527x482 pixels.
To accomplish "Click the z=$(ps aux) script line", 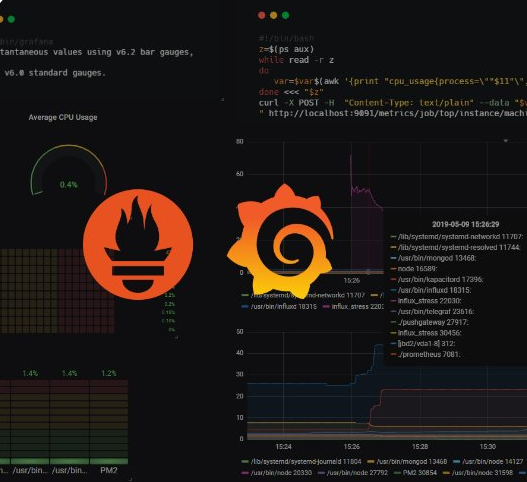I will 286,49.
